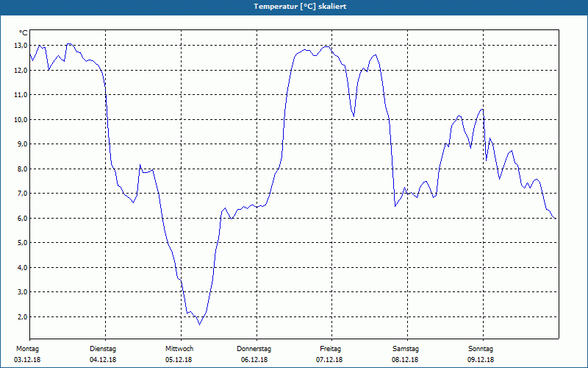
Task: Select the 10,0 axis label
Action: (21, 119)
